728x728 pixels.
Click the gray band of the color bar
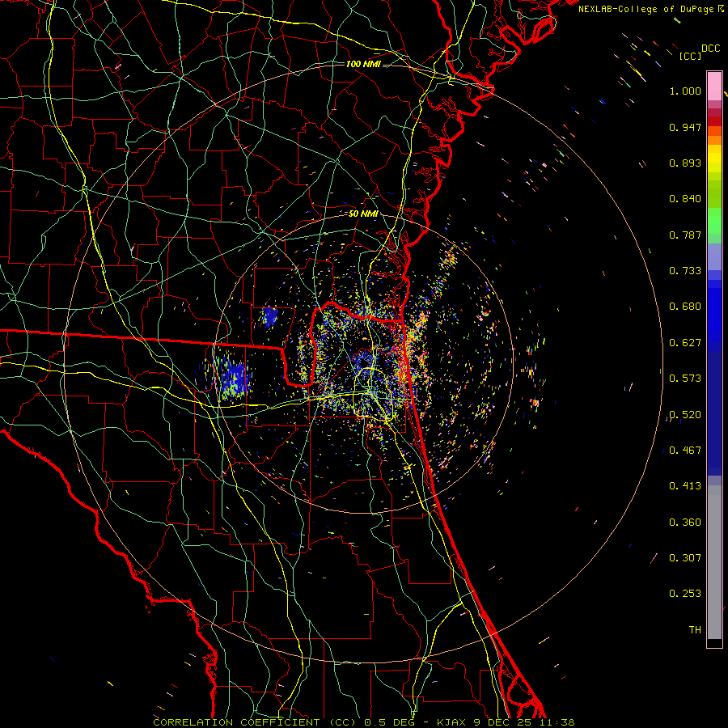714,562
